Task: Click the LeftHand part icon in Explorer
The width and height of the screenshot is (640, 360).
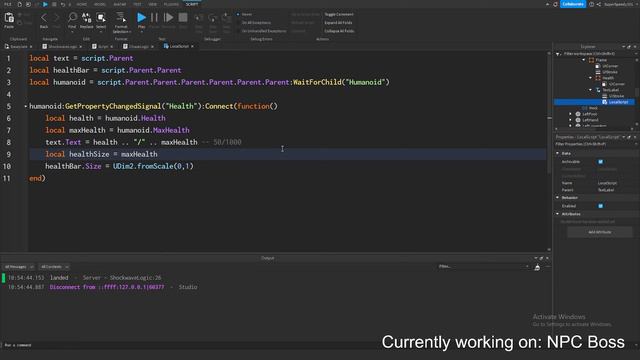Action: pos(578,120)
